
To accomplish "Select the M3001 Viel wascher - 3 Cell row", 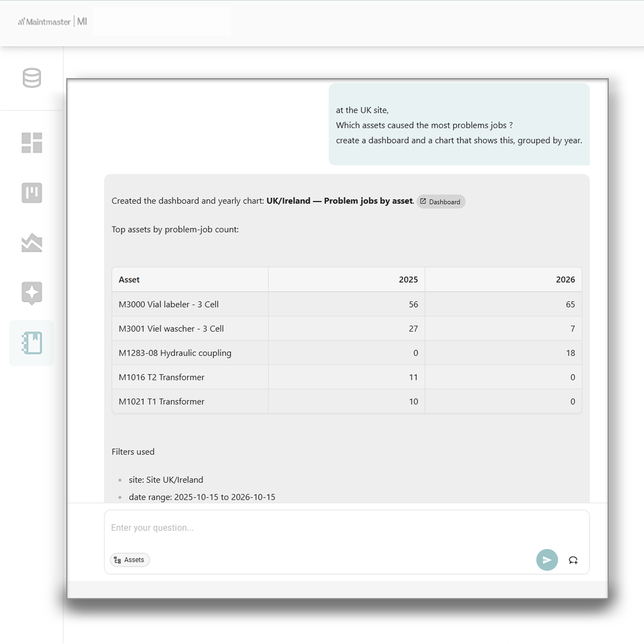I will pyautogui.click(x=346, y=329).
